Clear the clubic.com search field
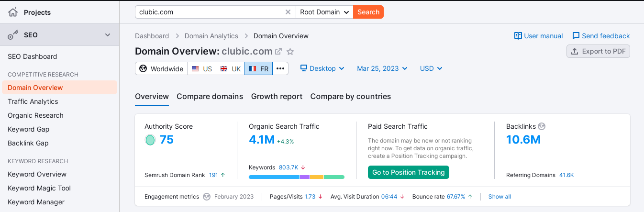Image resolution: width=644 pixels, height=212 pixels. coord(288,12)
